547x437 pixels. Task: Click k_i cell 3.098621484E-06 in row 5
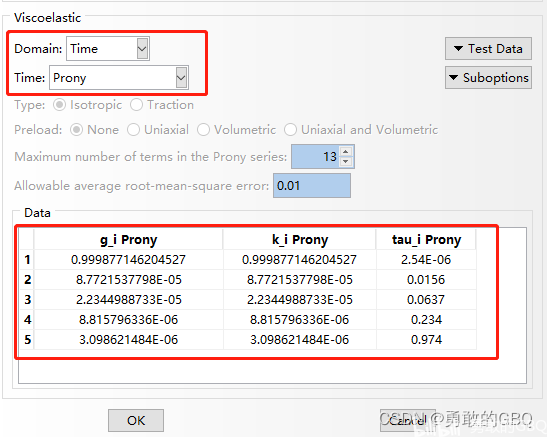[x=300, y=340]
